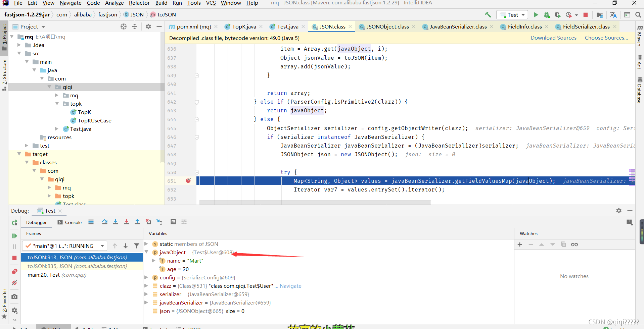This screenshot has width=644, height=329.
Task: Collapse the qiqi folder under src
Action: (x=49, y=87)
